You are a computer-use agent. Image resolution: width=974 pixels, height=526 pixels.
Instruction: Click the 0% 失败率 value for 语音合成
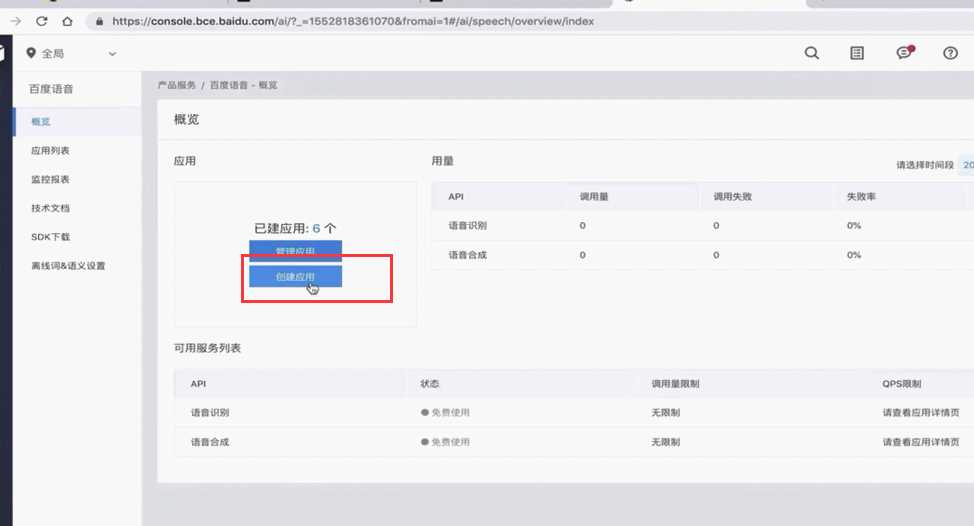854,255
